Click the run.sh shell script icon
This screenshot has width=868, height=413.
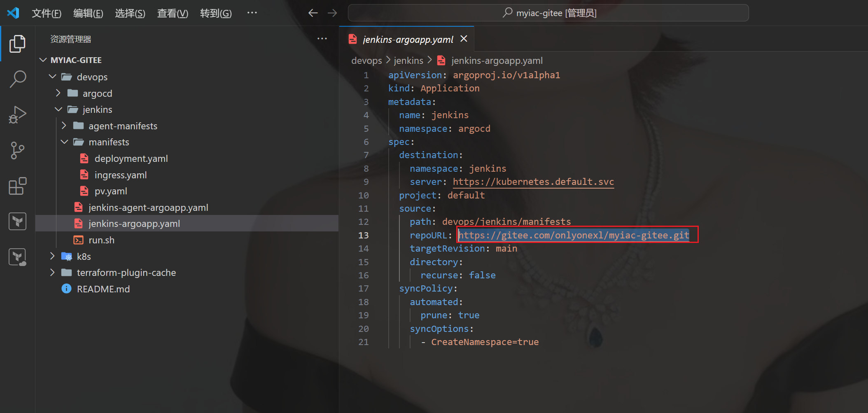coord(78,240)
